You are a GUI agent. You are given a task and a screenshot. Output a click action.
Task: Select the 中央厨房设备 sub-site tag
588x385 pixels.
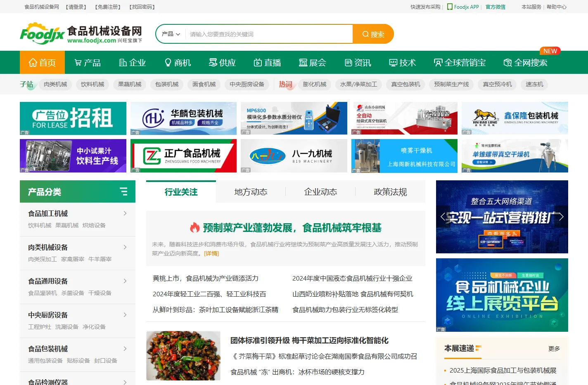pos(247,84)
